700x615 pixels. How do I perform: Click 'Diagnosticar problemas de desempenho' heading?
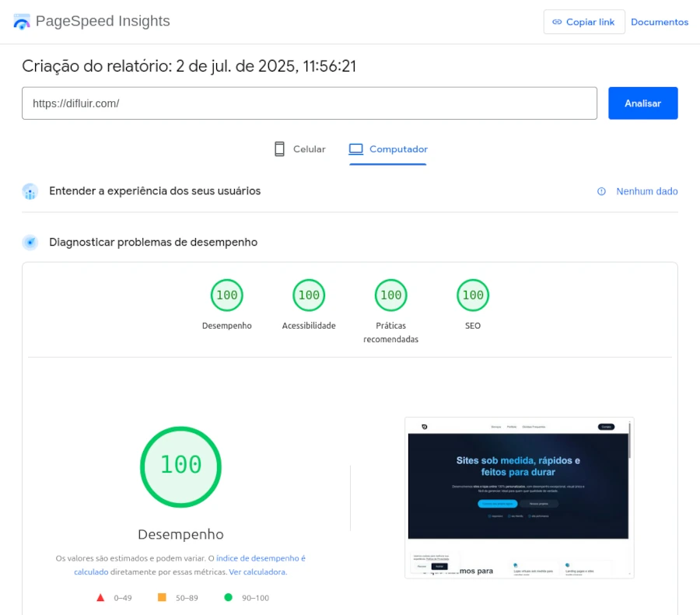153,242
